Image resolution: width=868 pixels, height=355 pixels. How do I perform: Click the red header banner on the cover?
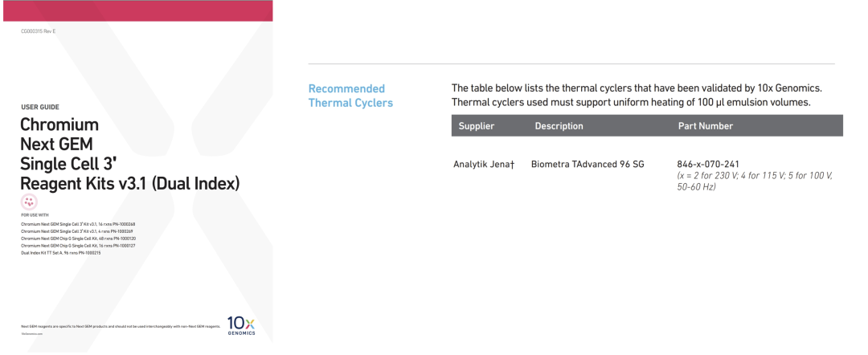coord(137,10)
